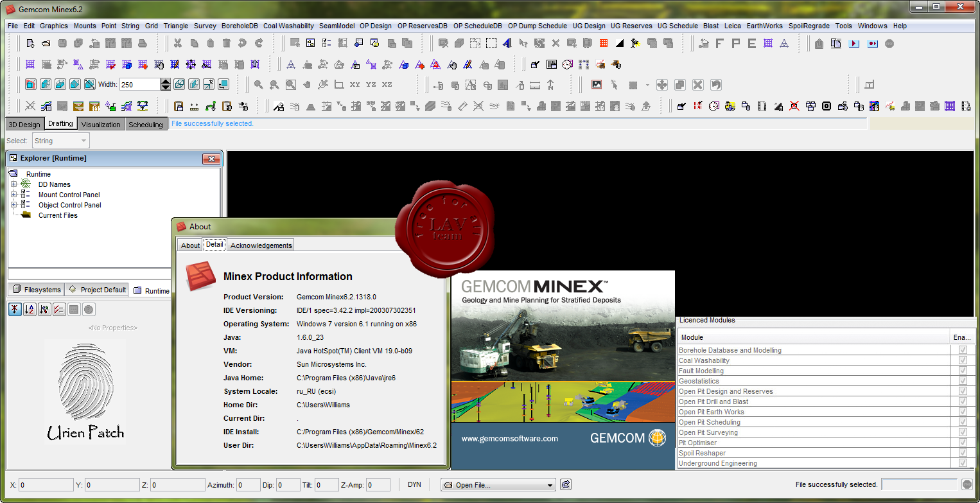The image size is (980, 503).
Task: Switch to the Visualization tab
Action: point(101,125)
